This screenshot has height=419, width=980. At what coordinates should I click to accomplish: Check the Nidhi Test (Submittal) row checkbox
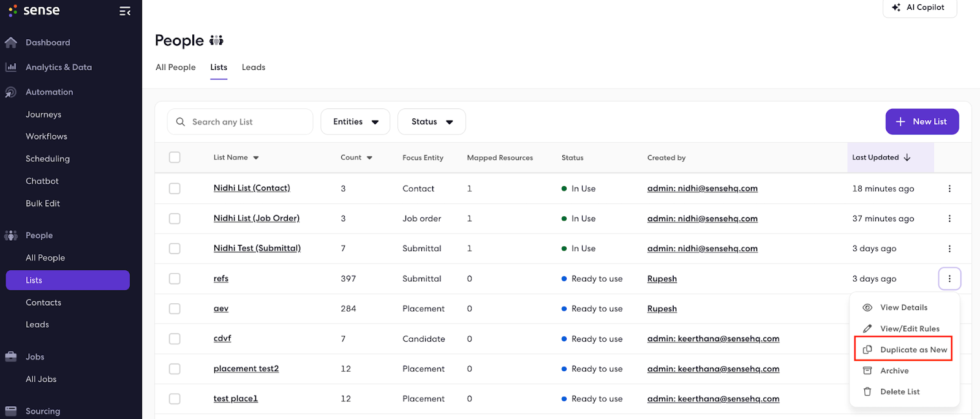175,249
